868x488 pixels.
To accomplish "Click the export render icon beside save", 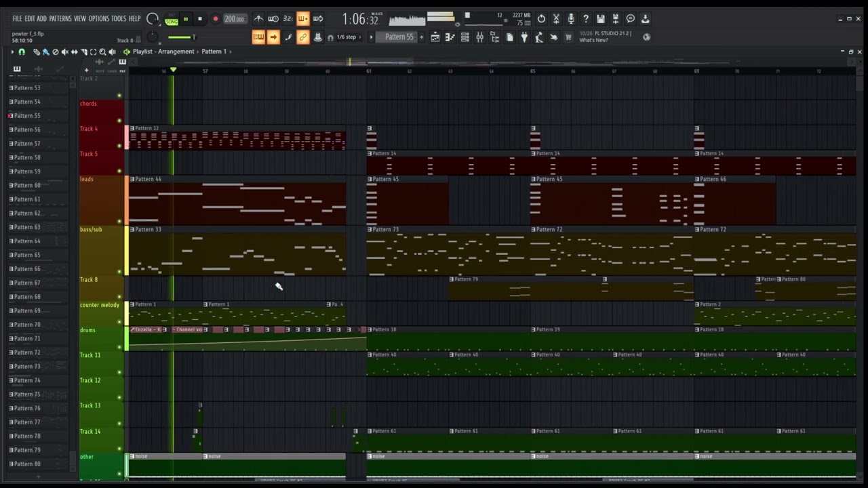I will pos(616,19).
